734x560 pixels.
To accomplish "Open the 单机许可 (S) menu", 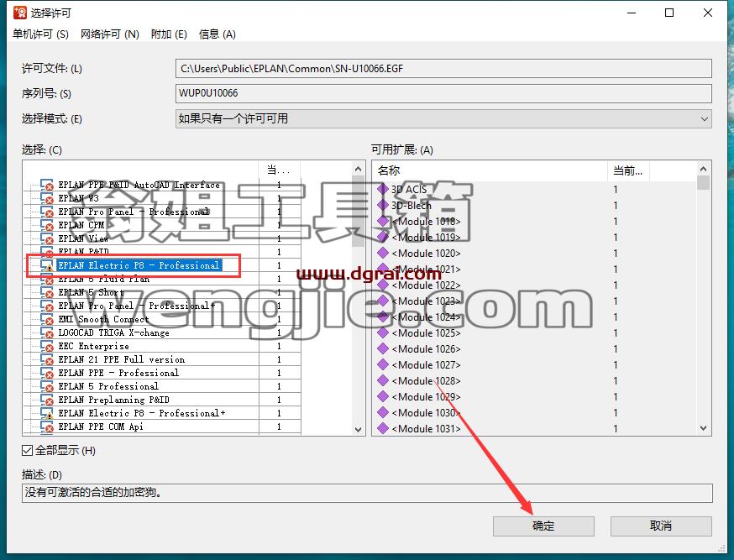I will click(40, 34).
